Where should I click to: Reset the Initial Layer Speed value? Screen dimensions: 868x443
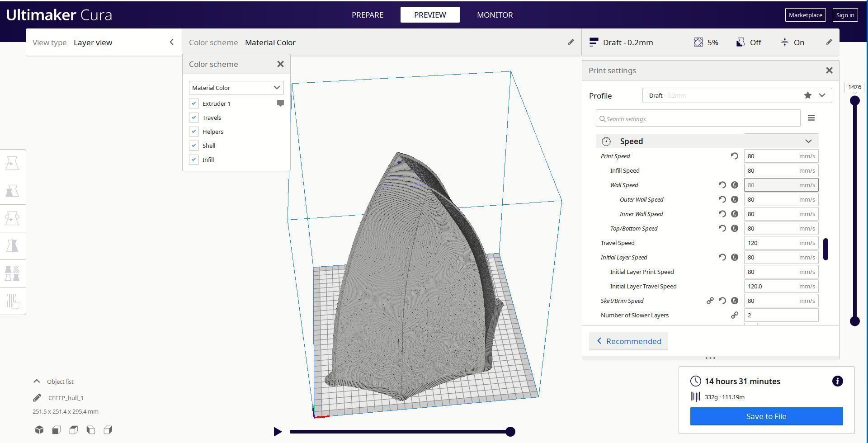point(722,257)
